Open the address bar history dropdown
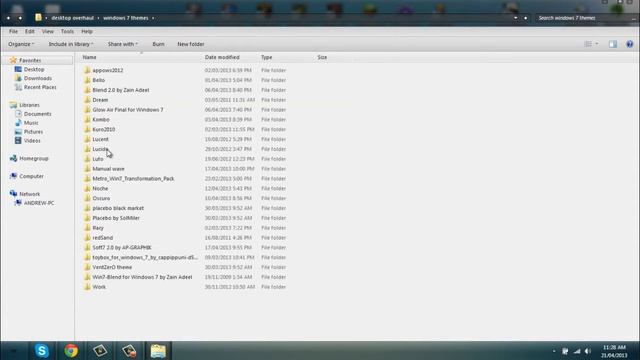 [516, 18]
